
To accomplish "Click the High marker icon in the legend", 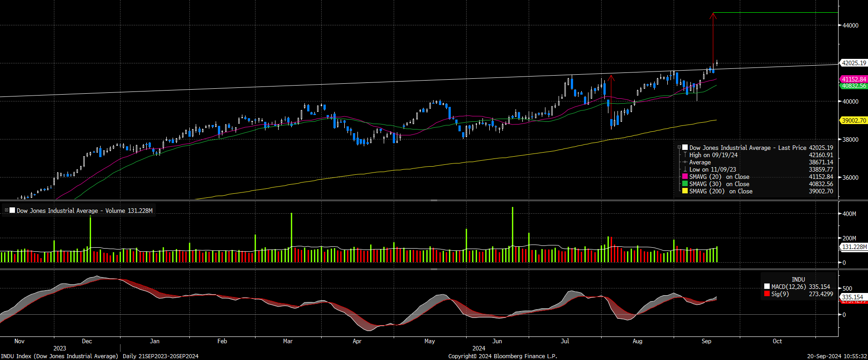I will point(685,155).
